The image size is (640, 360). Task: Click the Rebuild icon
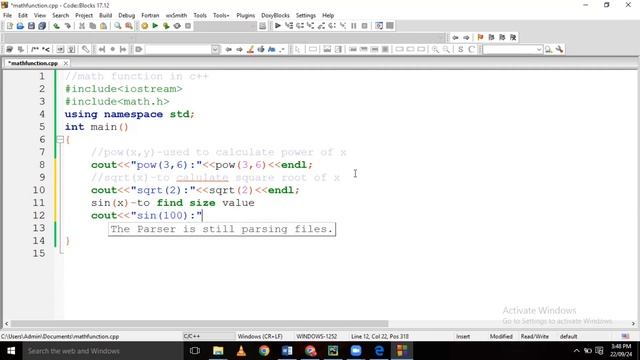coord(177,26)
